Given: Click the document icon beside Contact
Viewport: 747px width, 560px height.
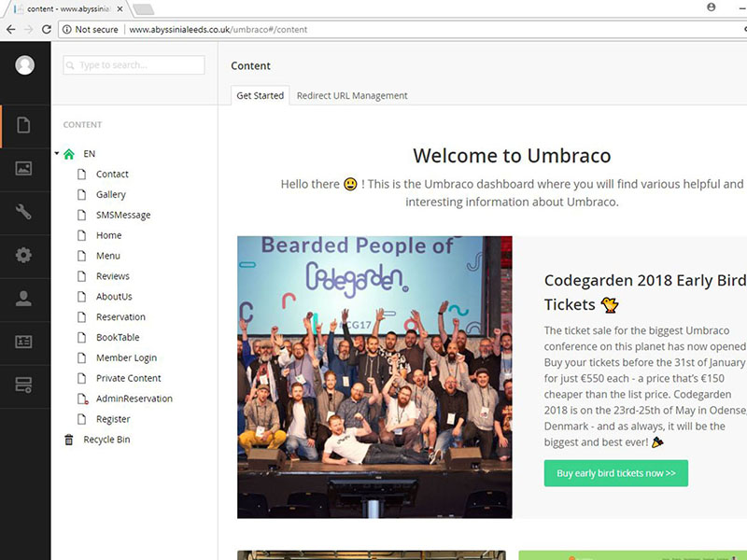Looking at the screenshot, I should pyautogui.click(x=82, y=175).
